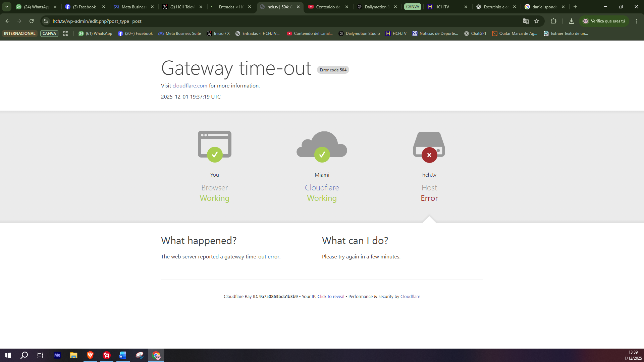Close the Meta Business tab
The height and width of the screenshot is (362, 644).
[x=152, y=7]
